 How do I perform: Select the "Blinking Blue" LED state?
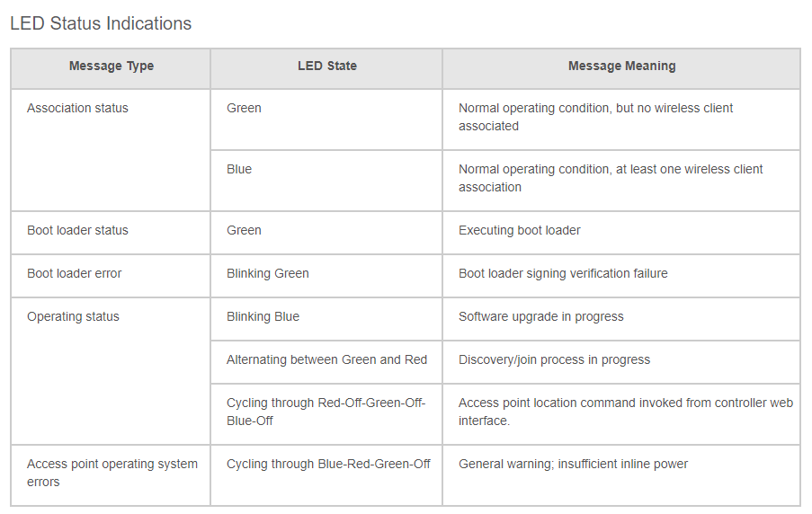point(263,316)
